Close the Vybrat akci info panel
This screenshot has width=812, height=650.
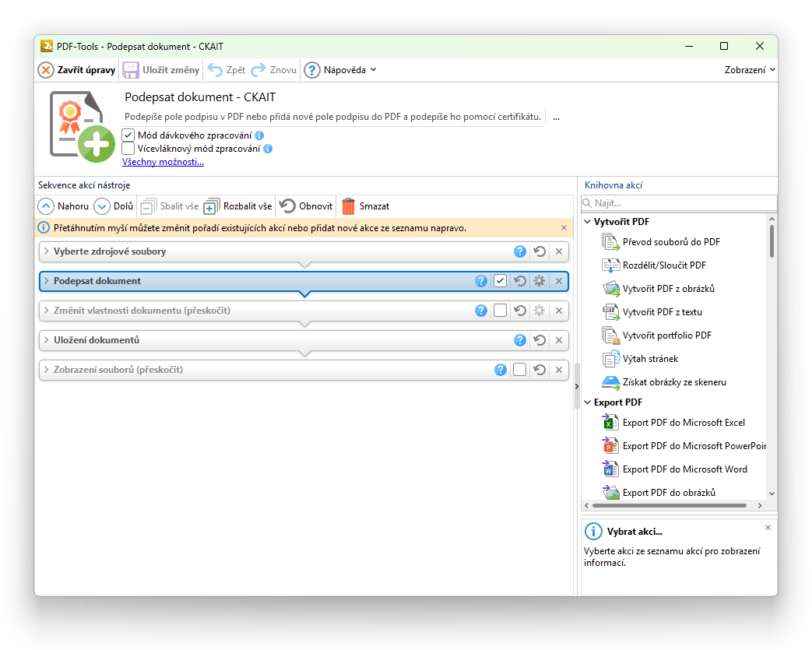[x=768, y=527]
